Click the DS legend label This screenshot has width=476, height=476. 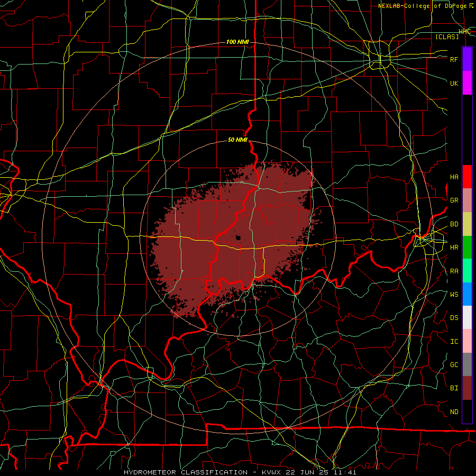(x=454, y=318)
